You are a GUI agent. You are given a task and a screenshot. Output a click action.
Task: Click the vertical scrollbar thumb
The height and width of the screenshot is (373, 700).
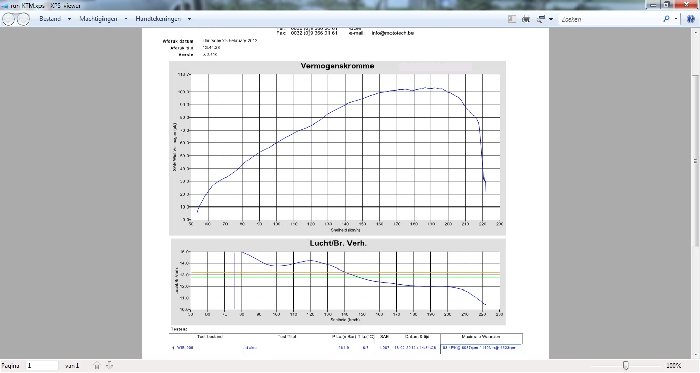coord(696,161)
